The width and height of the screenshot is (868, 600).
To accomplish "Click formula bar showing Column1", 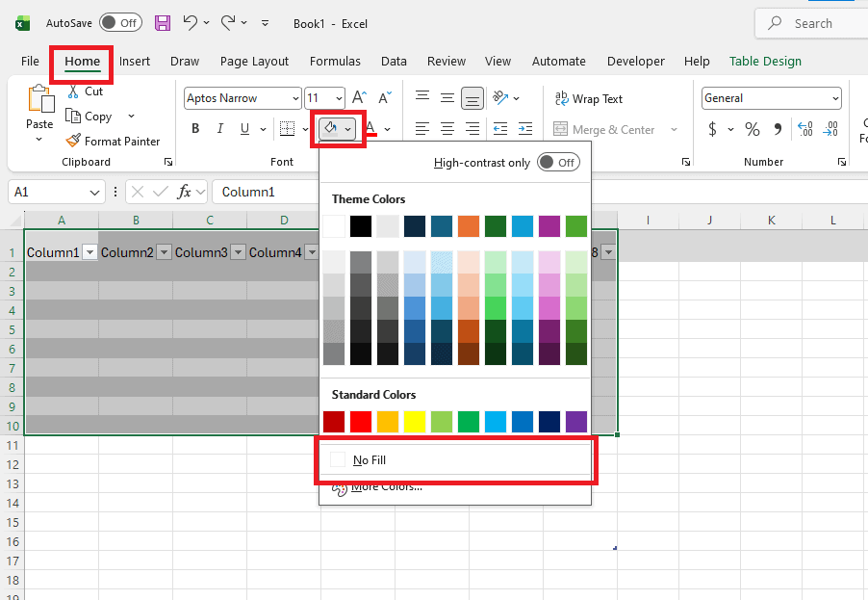I will click(266, 192).
